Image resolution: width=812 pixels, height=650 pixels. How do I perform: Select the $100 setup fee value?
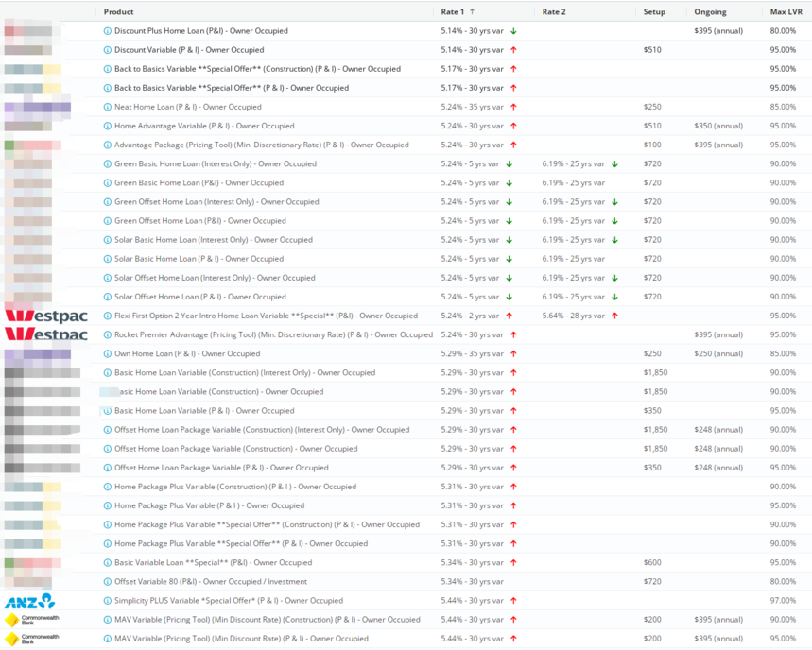point(652,145)
